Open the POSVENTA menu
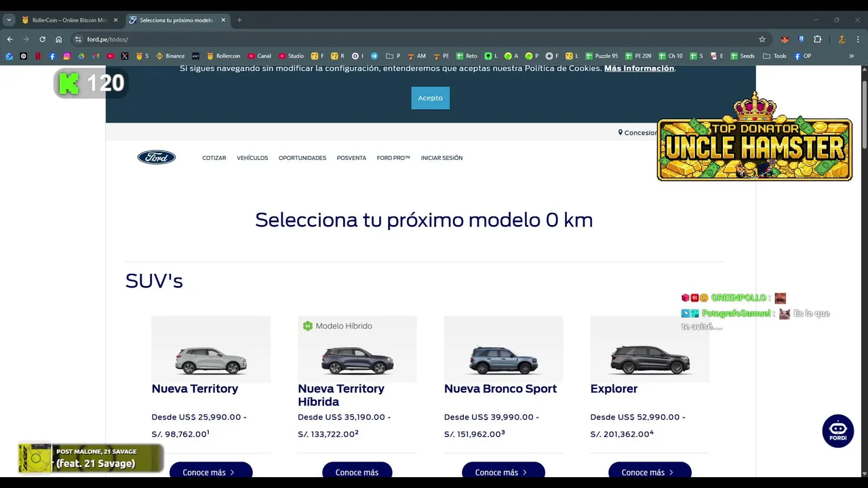The height and width of the screenshot is (488, 868). pos(351,158)
